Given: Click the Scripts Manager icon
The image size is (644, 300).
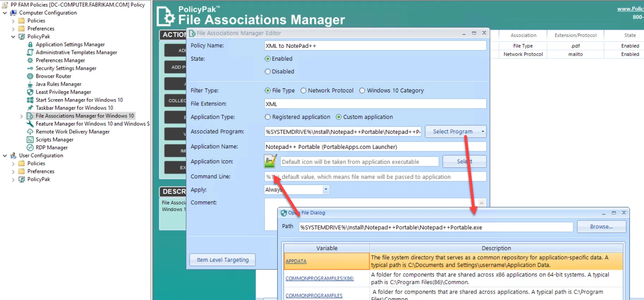Looking at the screenshot, I should [x=30, y=140].
